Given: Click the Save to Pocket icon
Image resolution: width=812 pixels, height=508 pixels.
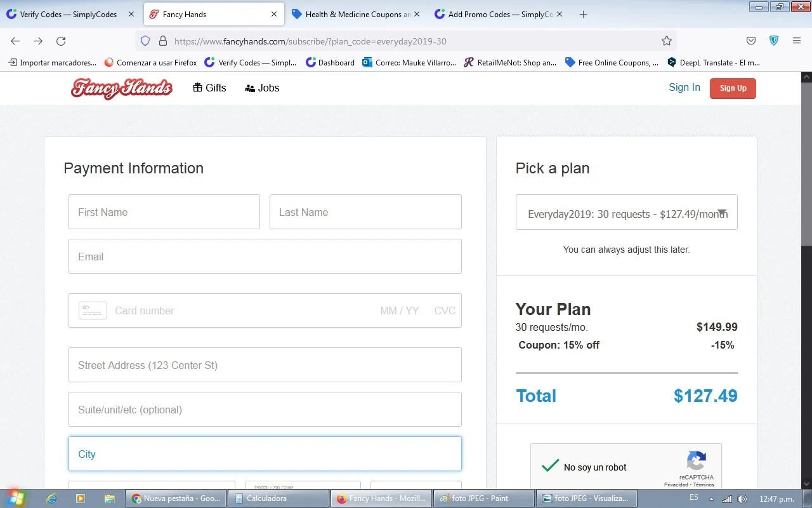Looking at the screenshot, I should coord(751,41).
